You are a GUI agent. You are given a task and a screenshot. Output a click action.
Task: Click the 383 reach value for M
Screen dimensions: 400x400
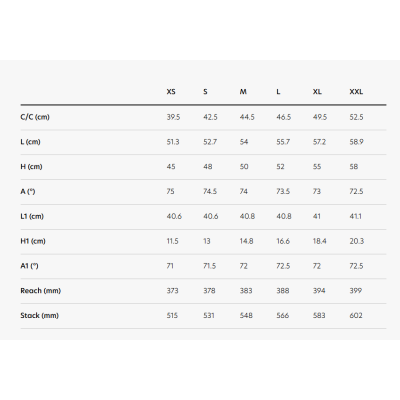click(246, 291)
